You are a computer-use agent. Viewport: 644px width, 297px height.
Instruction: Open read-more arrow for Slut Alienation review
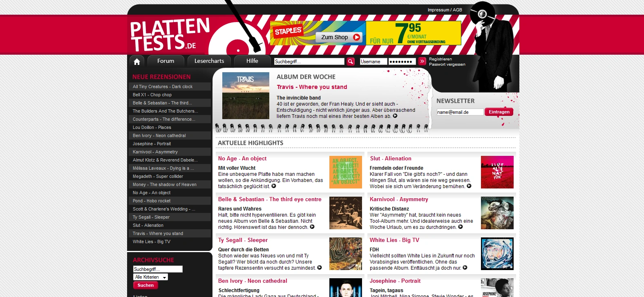(469, 186)
